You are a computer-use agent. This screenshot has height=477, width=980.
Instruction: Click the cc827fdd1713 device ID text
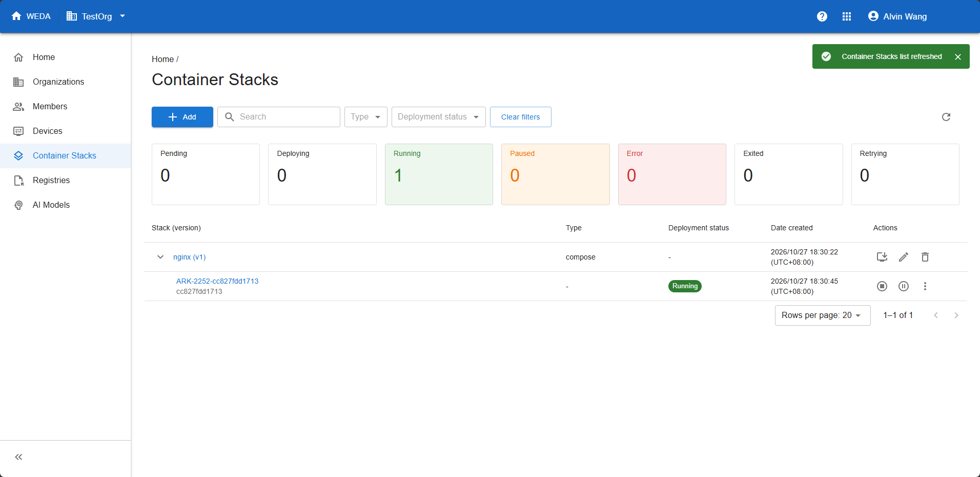(199, 291)
